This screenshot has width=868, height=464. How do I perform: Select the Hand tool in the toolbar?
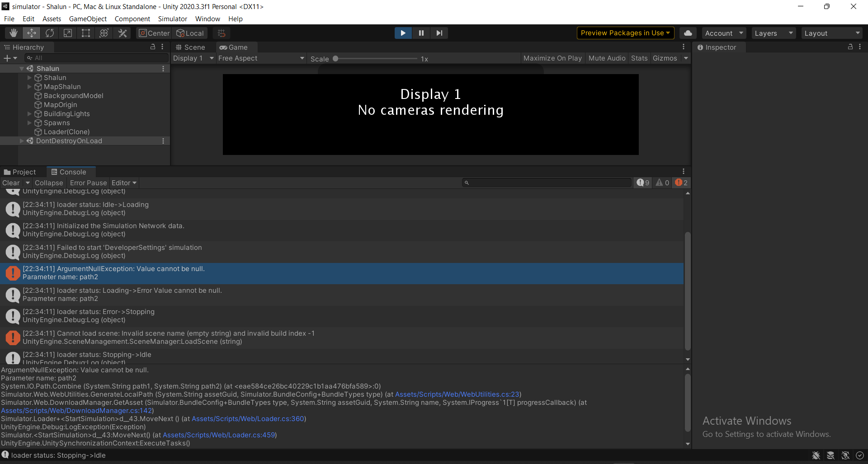[x=13, y=33]
